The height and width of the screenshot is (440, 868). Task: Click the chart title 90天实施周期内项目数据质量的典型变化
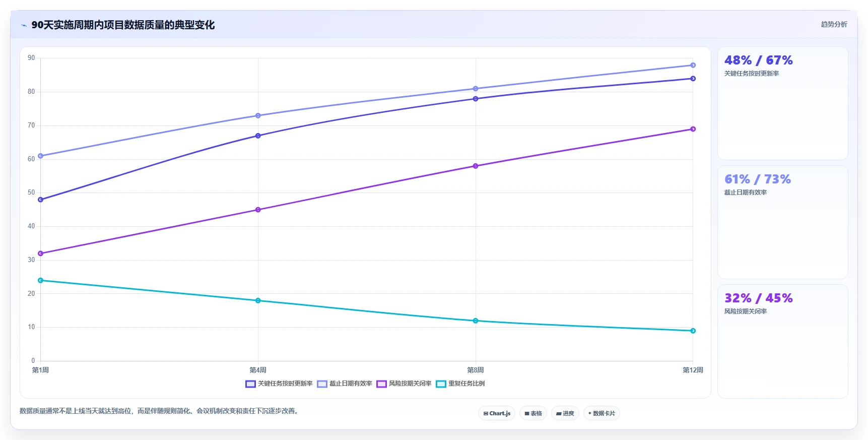point(123,25)
